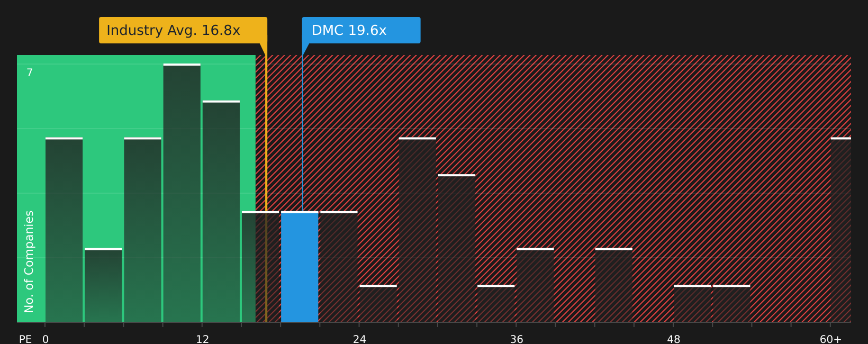Select the small bar for PE 24 to 27
868x344 pixels.
point(378,304)
